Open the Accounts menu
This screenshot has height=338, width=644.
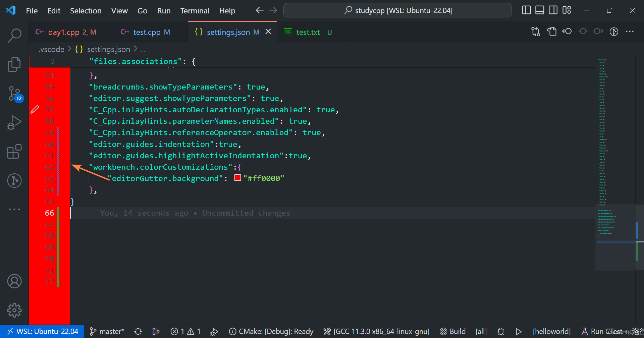pos(14,281)
